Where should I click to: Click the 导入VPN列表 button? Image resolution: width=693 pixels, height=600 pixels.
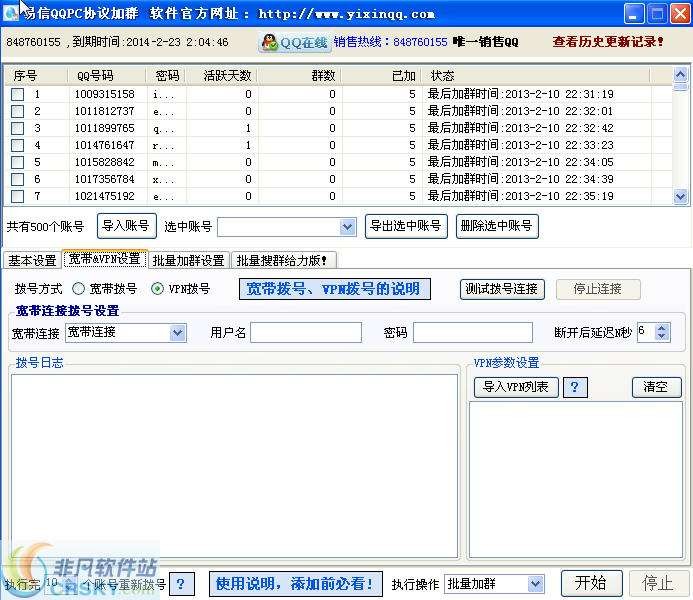point(516,387)
